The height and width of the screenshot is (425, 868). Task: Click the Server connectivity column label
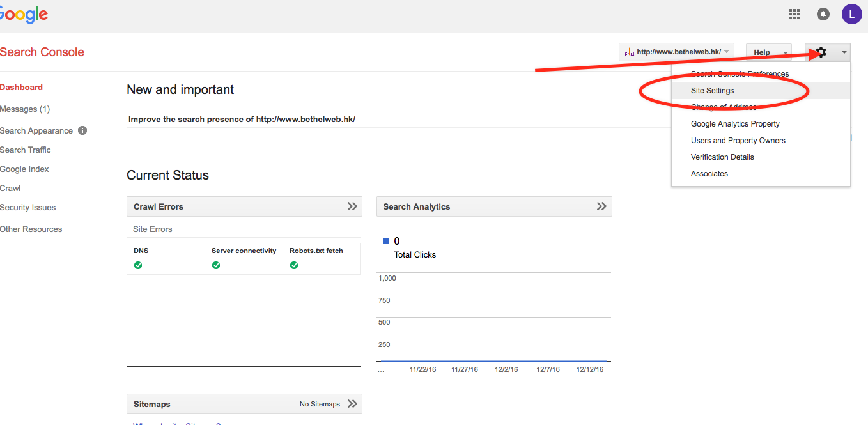(244, 251)
